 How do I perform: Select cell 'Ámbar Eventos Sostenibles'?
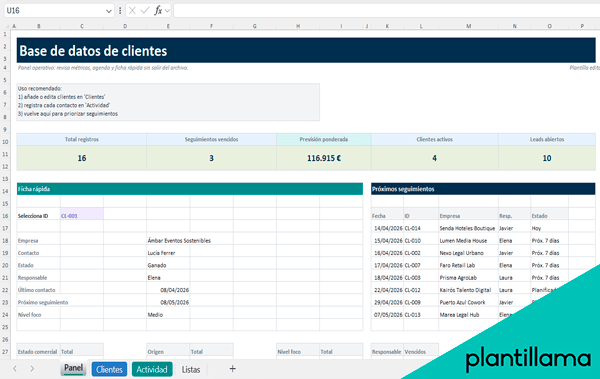click(179, 240)
